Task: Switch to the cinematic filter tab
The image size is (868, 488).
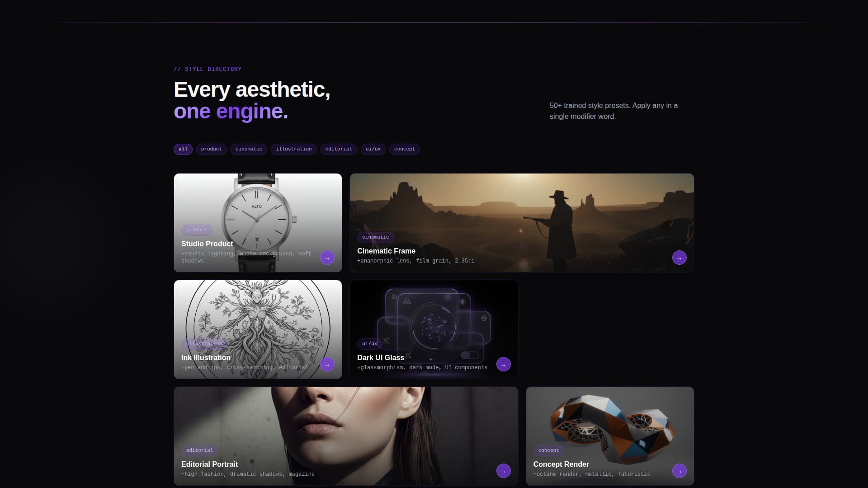Action: coord(249,149)
